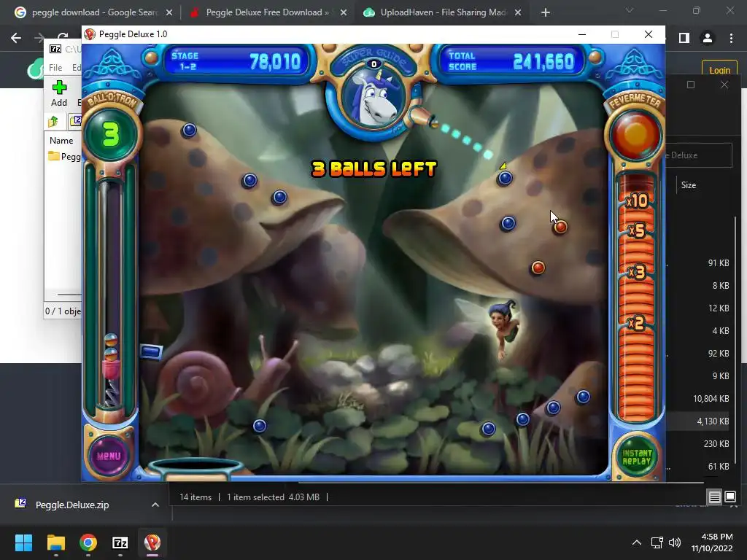747x560 pixels.
Task: Click the blue peg with yellow marker
Action: 505,178
